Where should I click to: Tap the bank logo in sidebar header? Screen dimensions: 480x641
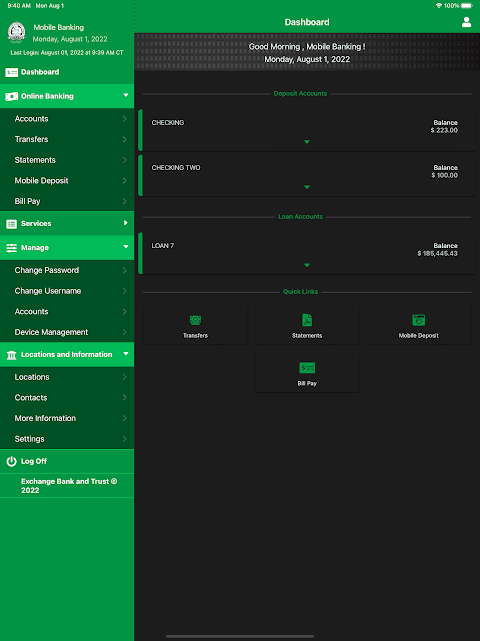pyautogui.click(x=17, y=32)
